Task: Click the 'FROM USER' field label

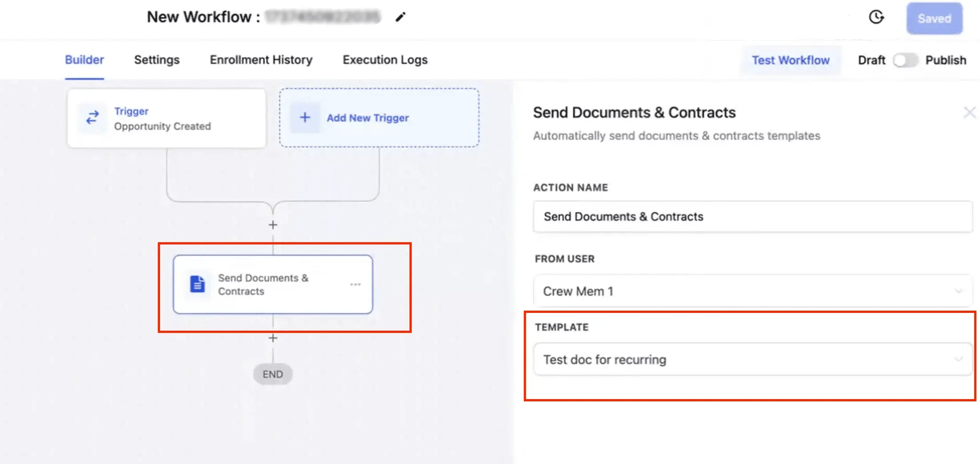Action: coord(565,259)
